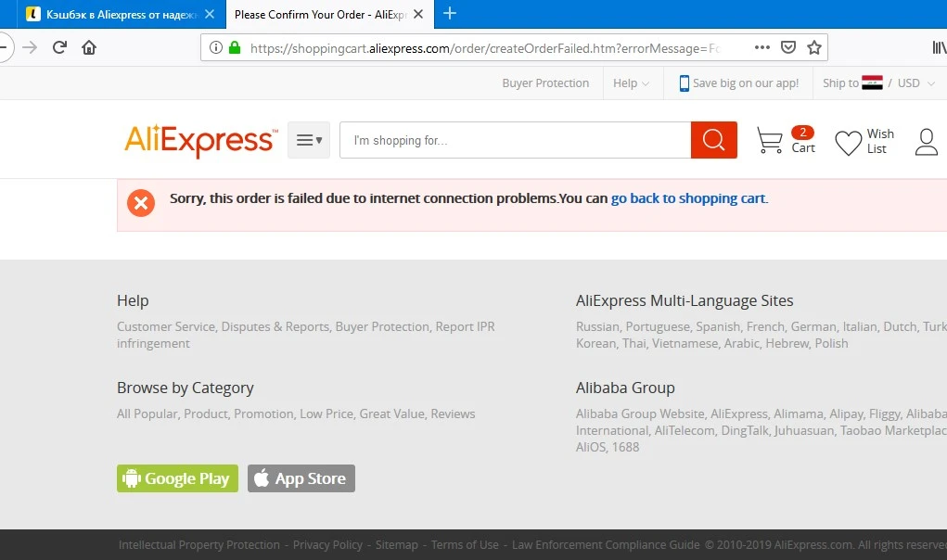The width and height of the screenshot is (947, 560).
Task: Open Ship to country and currency dropdown
Action: pos(878,83)
